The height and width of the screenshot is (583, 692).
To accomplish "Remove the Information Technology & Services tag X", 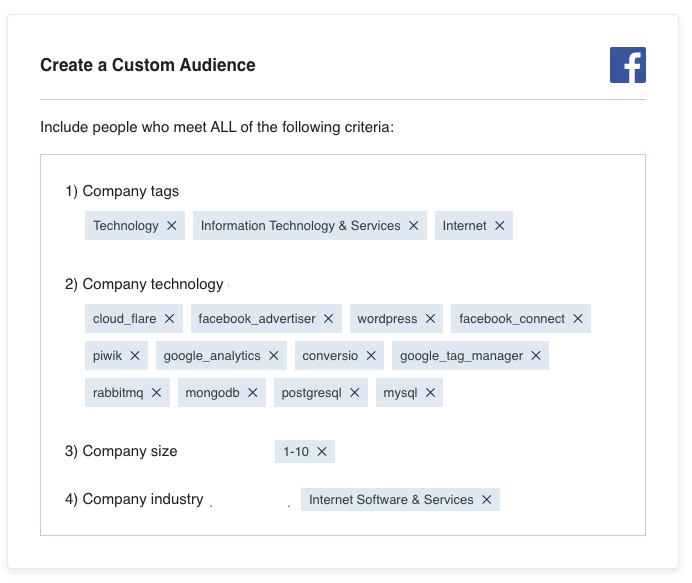I will 414,226.
